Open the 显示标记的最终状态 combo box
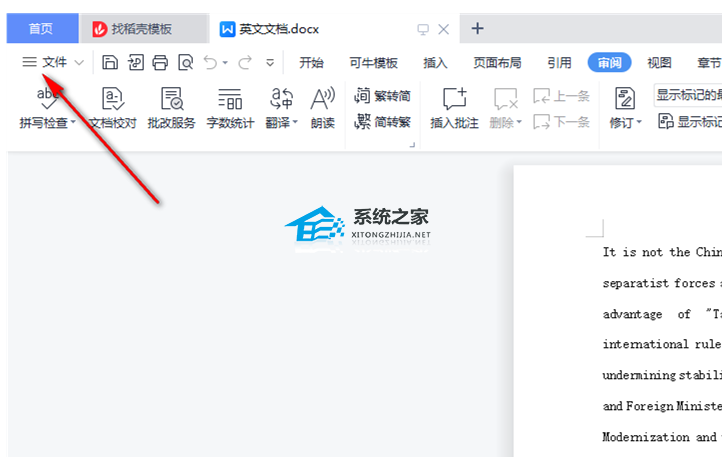This screenshot has width=722, height=457. coord(687,95)
